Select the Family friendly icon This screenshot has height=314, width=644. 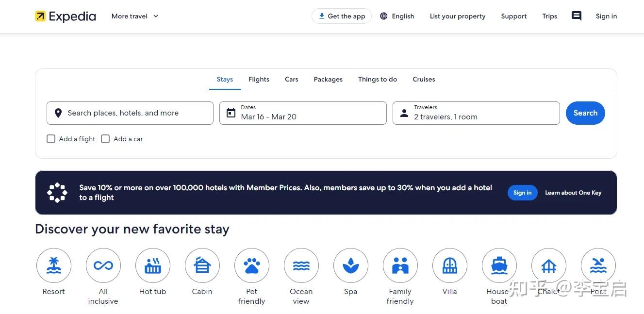pyautogui.click(x=400, y=265)
